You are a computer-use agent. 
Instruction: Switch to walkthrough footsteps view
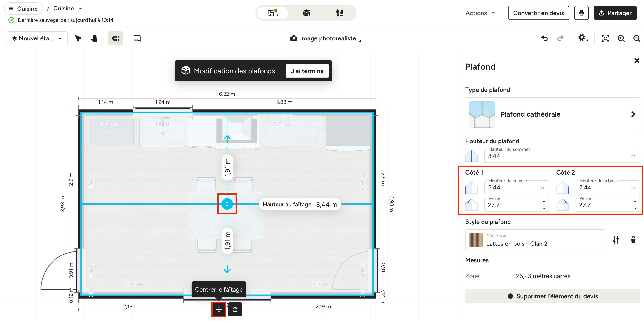click(340, 13)
